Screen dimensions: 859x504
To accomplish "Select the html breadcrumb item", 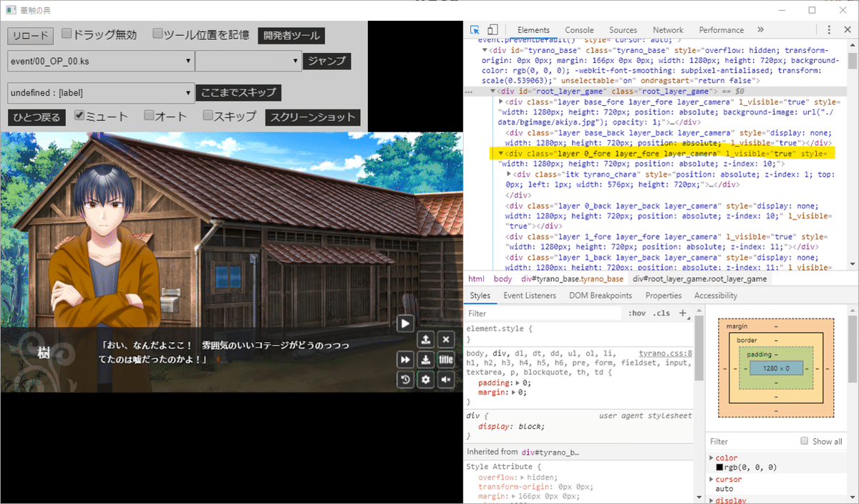I will pos(476,279).
